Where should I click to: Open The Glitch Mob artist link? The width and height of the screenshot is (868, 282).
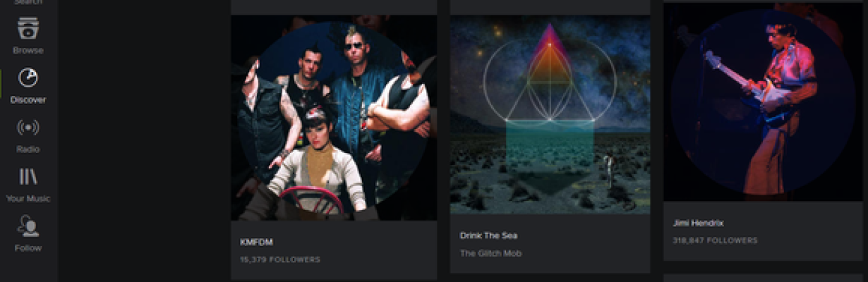[491, 253]
